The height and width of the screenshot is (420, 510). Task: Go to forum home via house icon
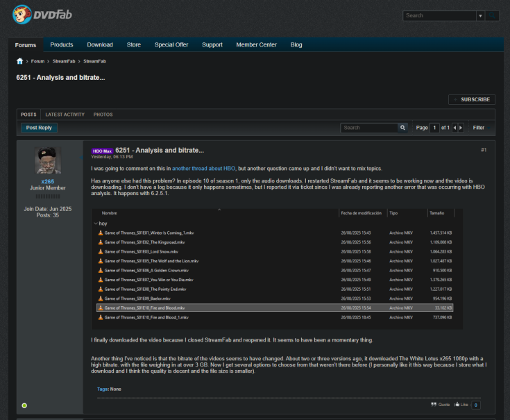coord(20,61)
